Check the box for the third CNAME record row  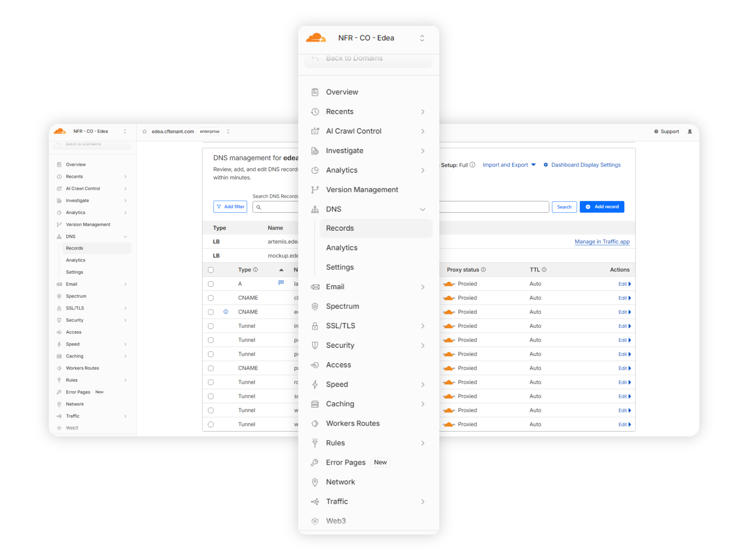[x=211, y=368]
